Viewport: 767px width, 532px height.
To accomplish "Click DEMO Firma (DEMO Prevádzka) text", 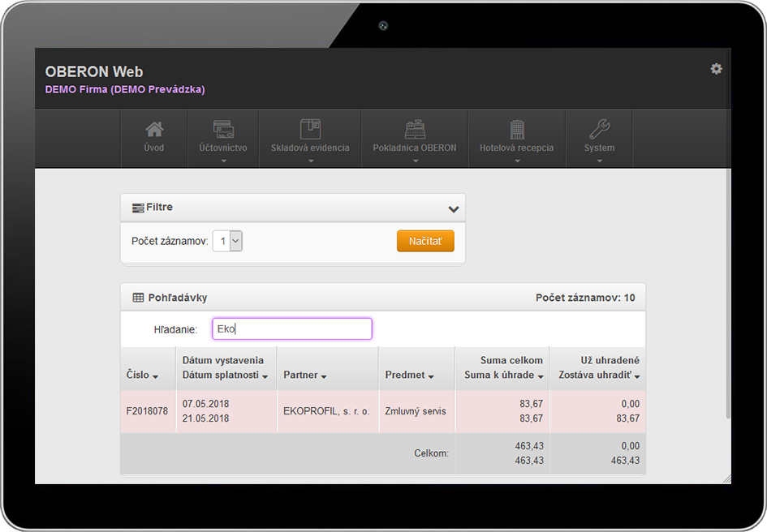I will point(125,89).
